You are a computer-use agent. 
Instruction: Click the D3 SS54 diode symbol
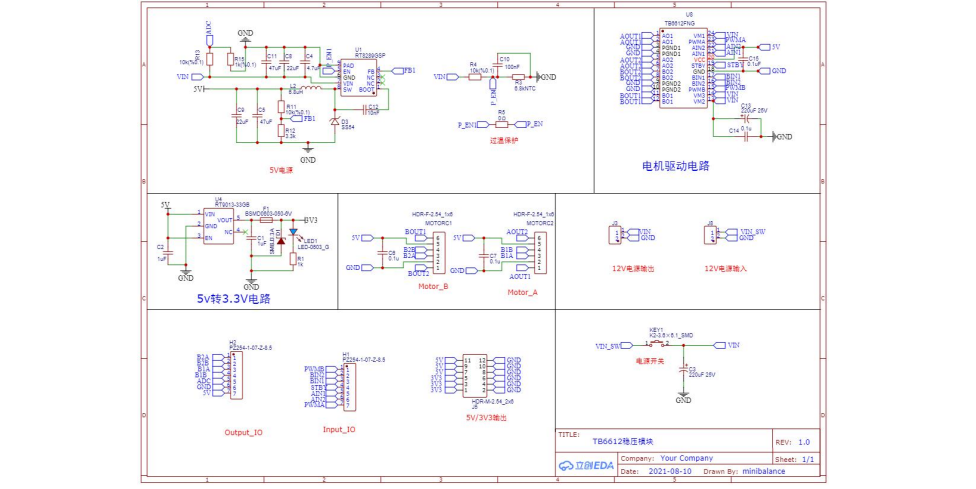pos(335,122)
